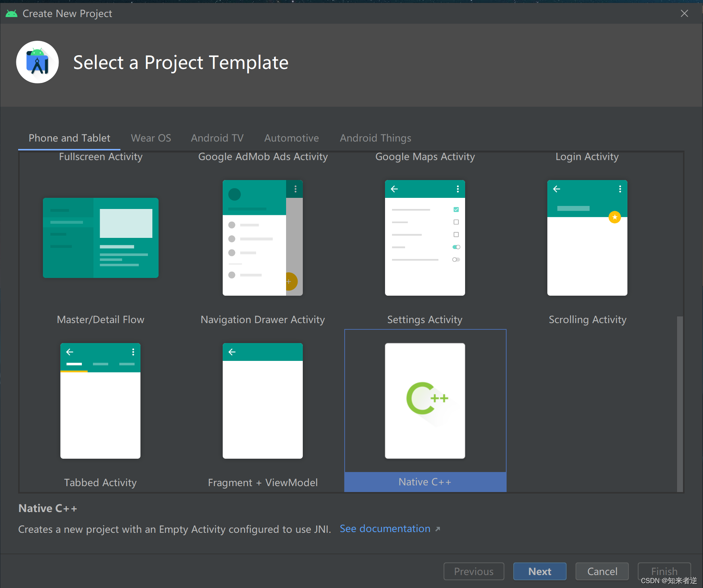Image resolution: width=703 pixels, height=588 pixels.
Task: Click the Cancel button
Action: [602, 571]
